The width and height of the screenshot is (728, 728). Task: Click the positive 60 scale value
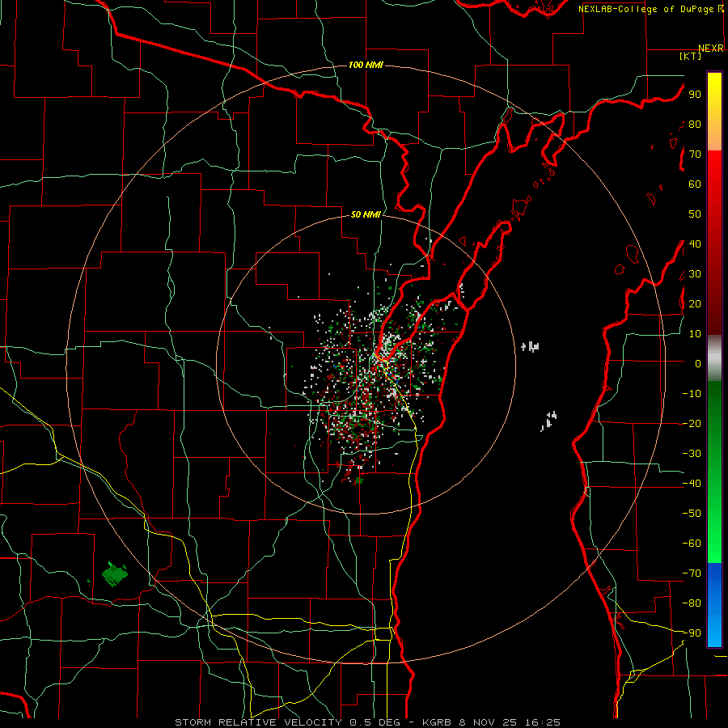coord(695,184)
